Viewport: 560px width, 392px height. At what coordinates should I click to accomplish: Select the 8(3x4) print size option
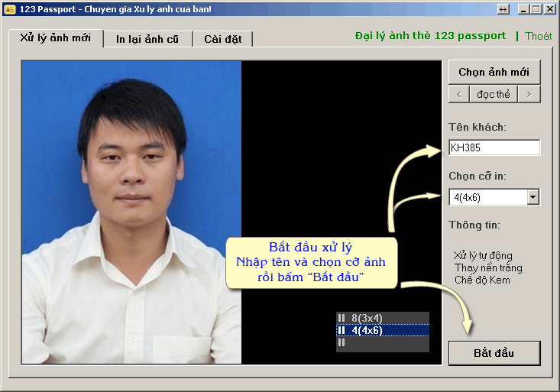coord(382,318)
